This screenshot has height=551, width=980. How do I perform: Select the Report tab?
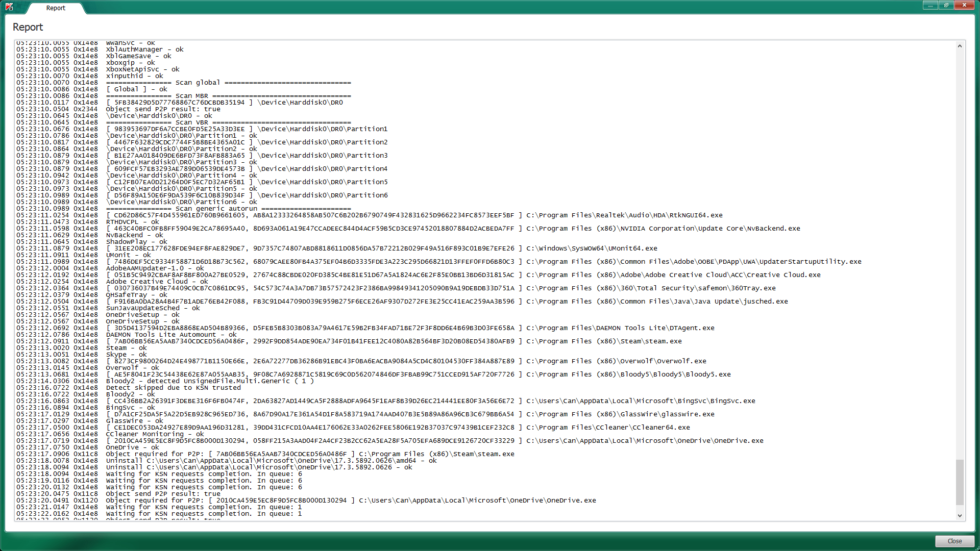click(56, 8)
